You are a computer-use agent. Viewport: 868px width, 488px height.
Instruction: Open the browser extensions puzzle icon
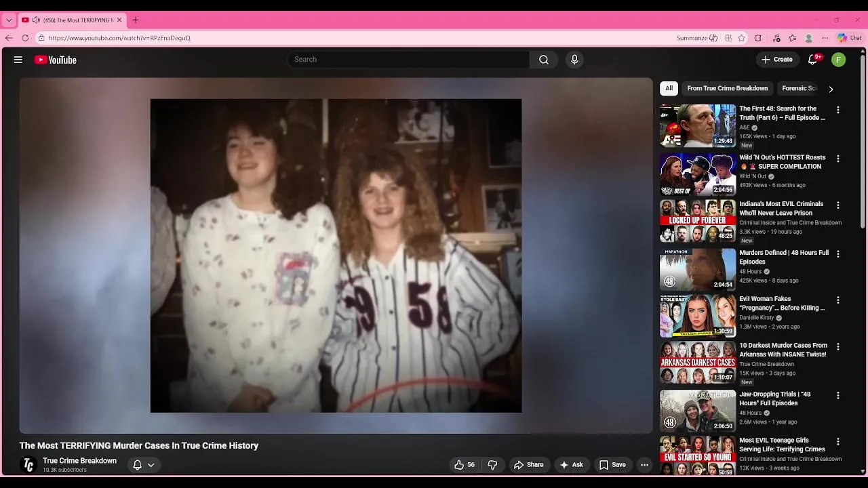click(758, 38)
